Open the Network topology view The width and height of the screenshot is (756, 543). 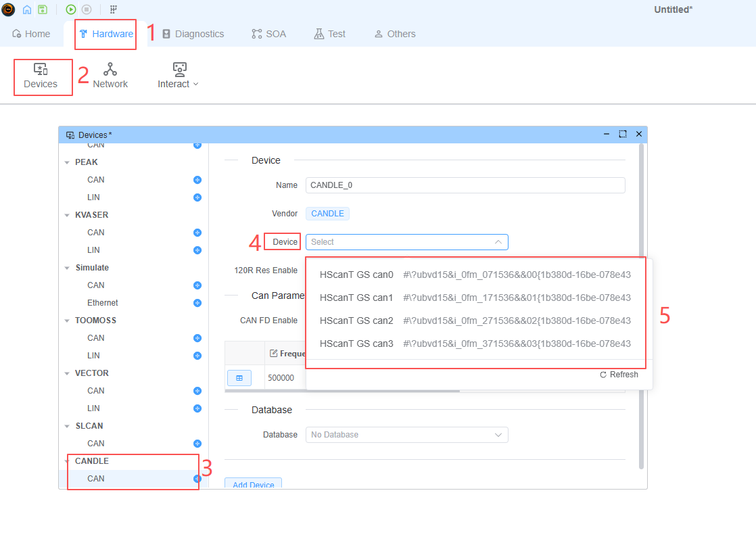(110, 75)
